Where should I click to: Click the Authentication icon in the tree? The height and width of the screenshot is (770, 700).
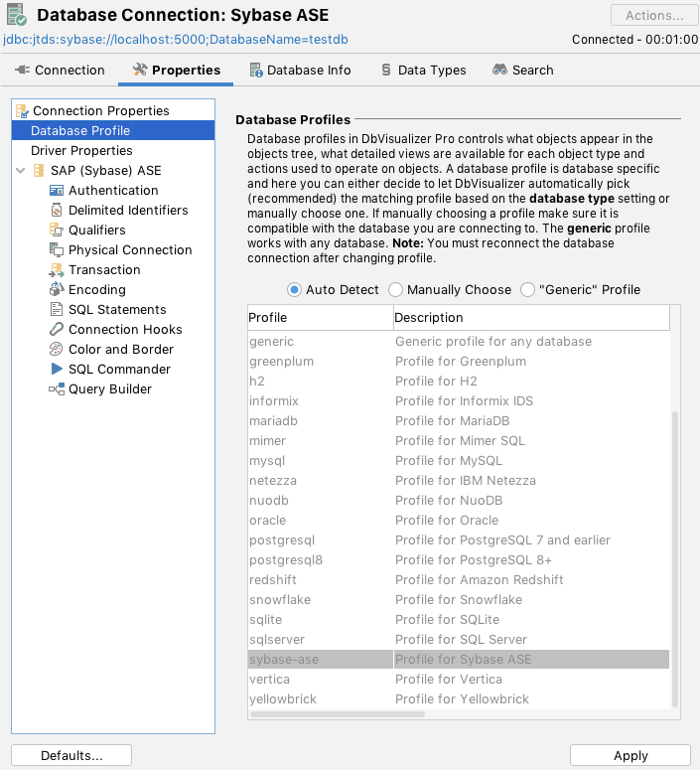click(x=57, y=190)
